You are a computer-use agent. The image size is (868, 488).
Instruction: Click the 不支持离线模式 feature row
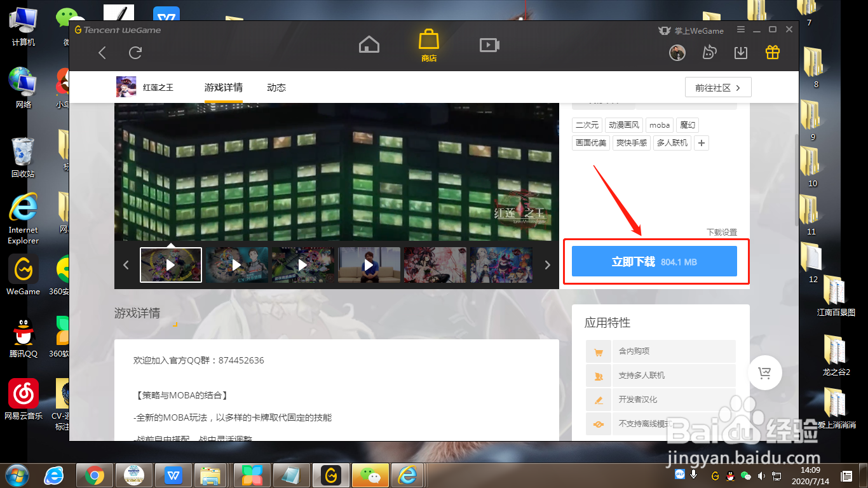point(661,424)
